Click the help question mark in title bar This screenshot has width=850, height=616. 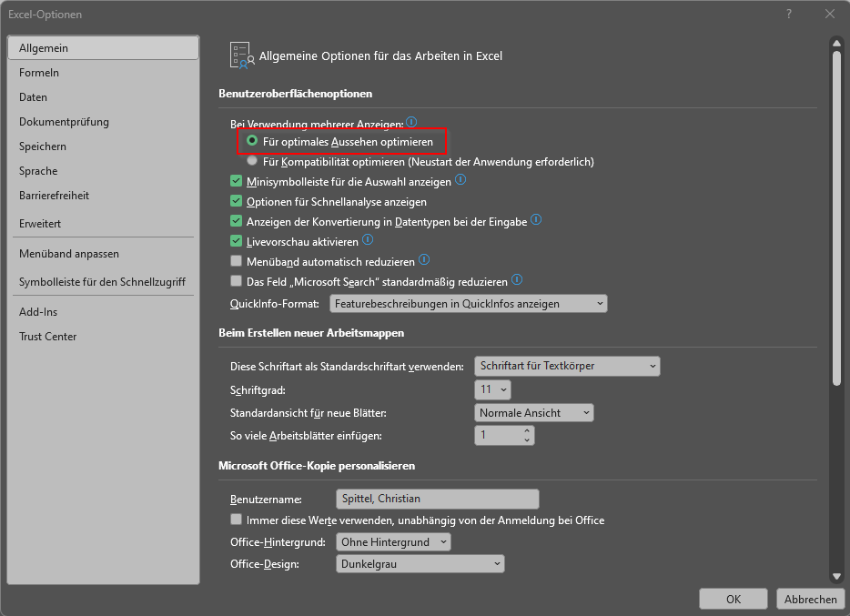click(789, 14)
